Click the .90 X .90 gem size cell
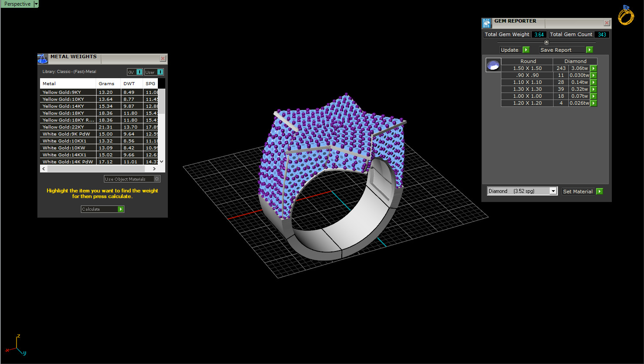644x364 pixels. point(527,75)
